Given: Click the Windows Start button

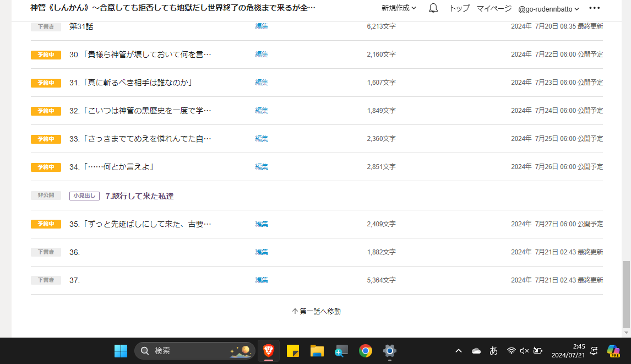Looking at the screenshot, I should pos(121,350).
